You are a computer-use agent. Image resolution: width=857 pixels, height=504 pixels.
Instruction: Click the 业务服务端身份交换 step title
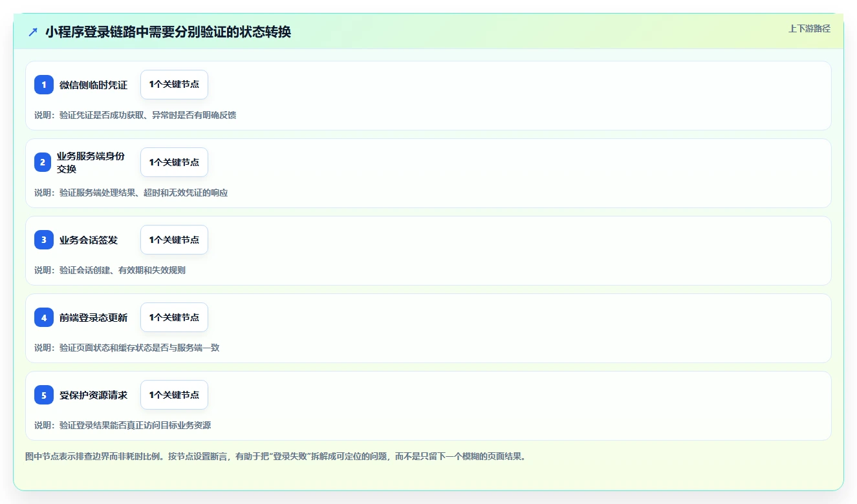91,162
